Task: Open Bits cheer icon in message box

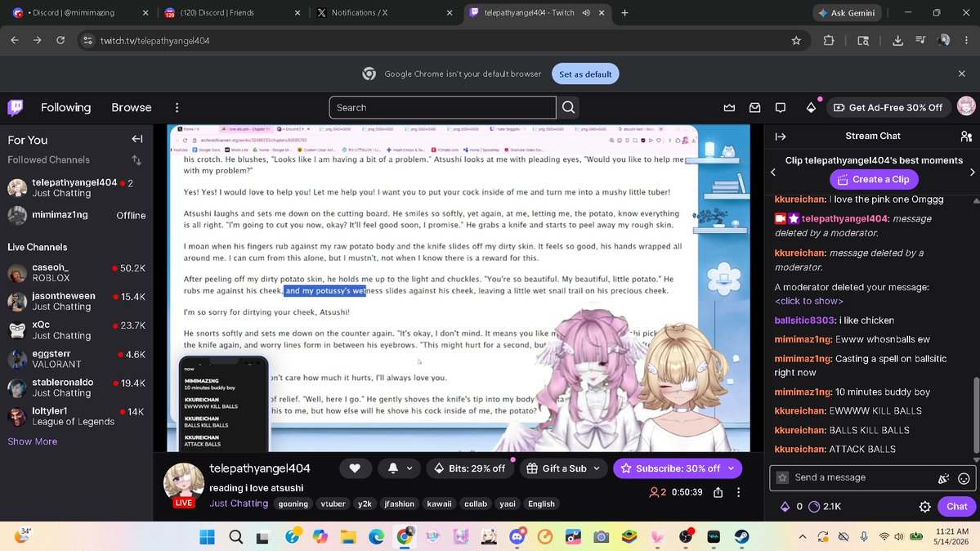Action: [944, 478]
